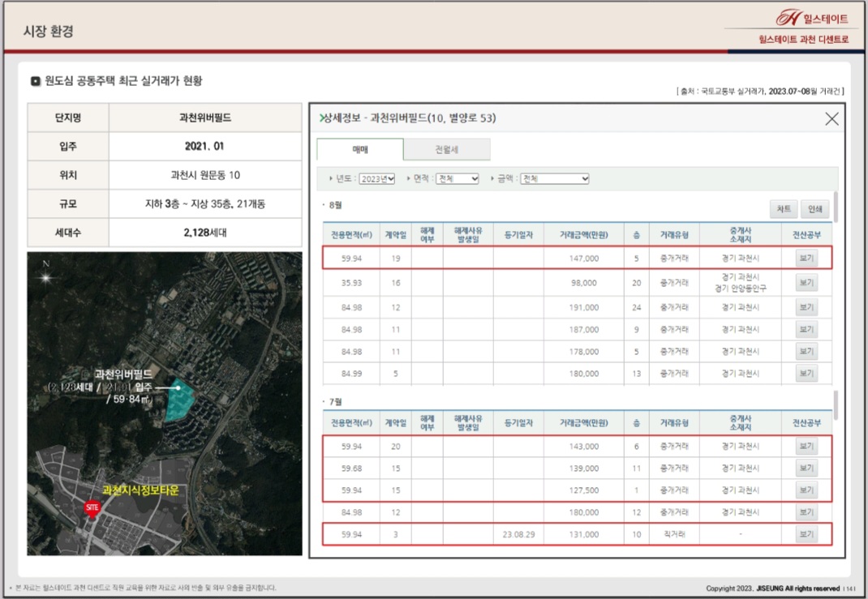Click the 127,500 price cell
Viewport: 868px width, 599px height.
point(583,490)
